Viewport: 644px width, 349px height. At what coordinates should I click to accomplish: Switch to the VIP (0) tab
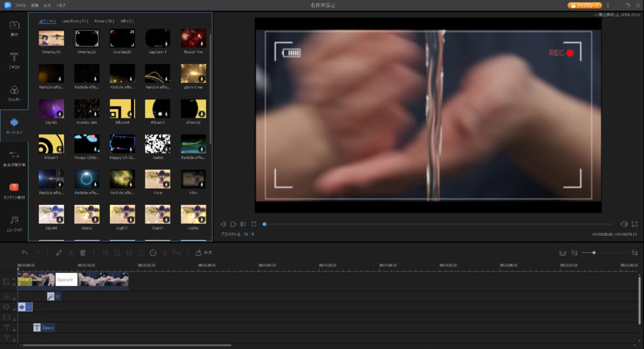coord(127,21)
